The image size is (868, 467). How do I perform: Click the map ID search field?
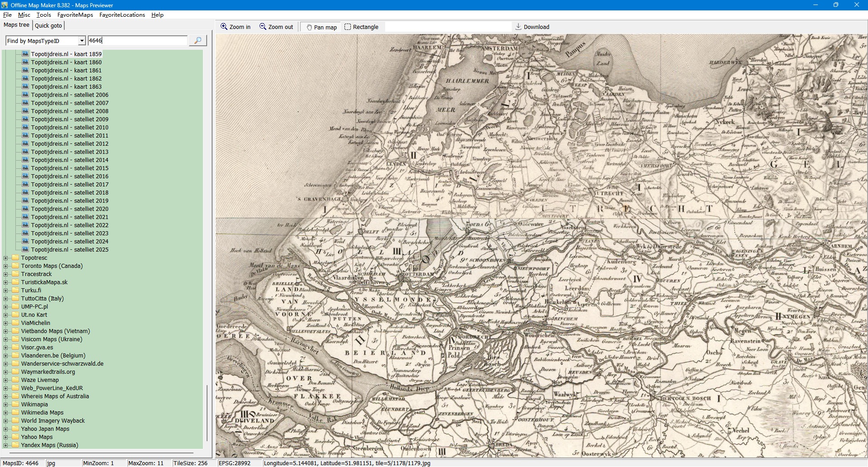(137, 41)
